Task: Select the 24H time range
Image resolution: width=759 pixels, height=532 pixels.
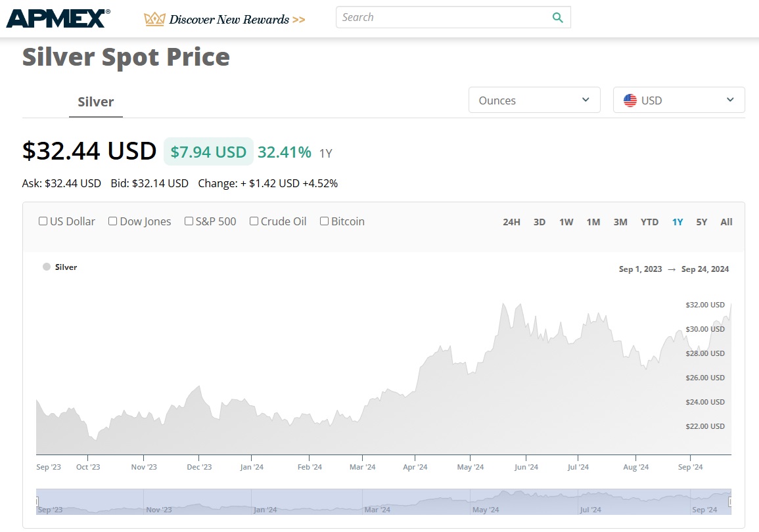Action: [x=511, y=222]
